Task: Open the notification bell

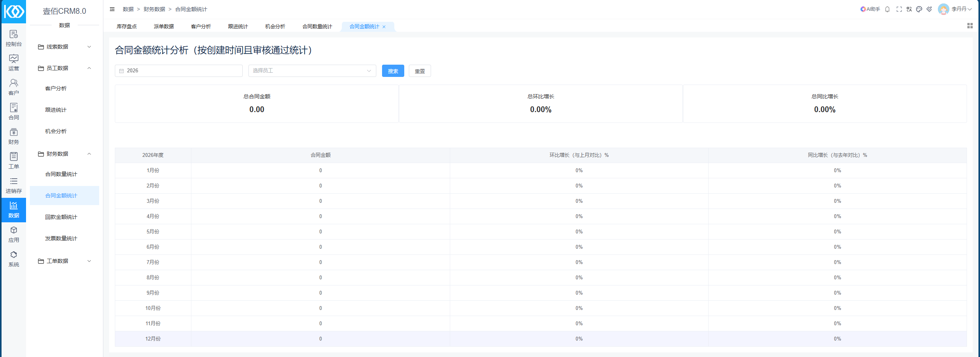Action: [x=887, y=9]
